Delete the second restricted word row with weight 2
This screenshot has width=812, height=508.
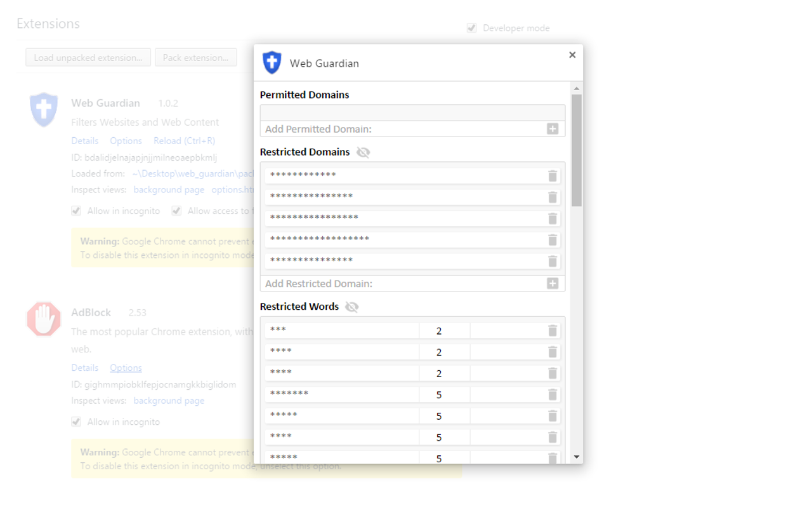point(553,352)
